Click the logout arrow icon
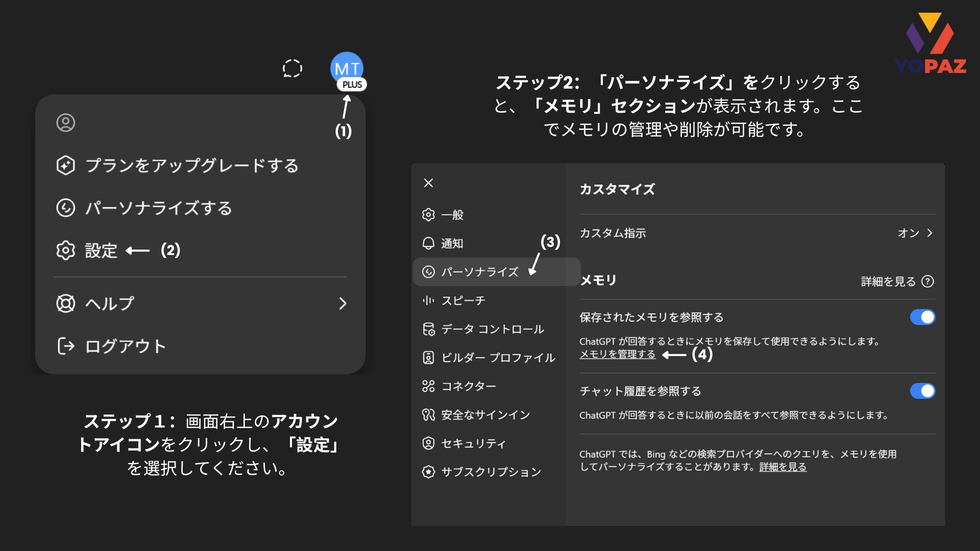The width and height of the screenshot is (980, 551). point(65,346)
